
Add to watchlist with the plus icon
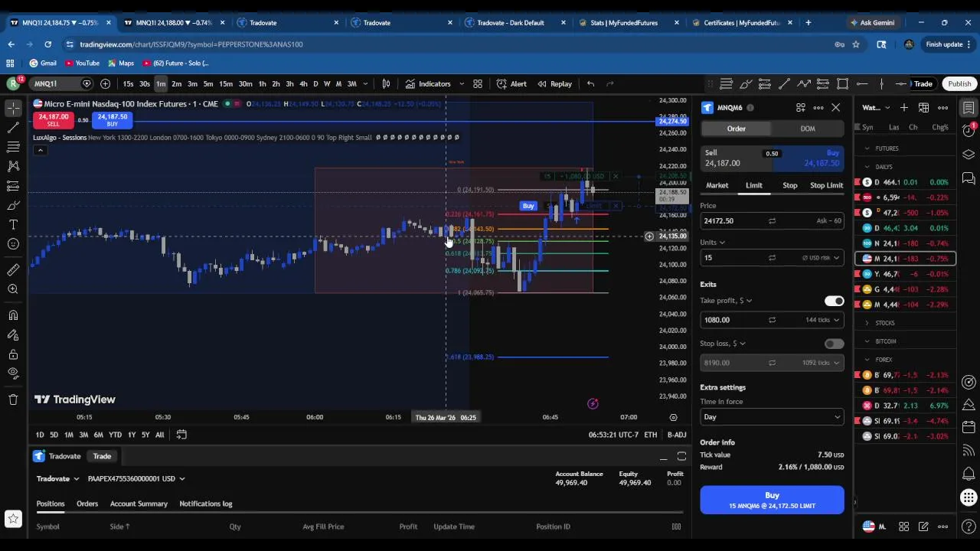tap(904, 108)
